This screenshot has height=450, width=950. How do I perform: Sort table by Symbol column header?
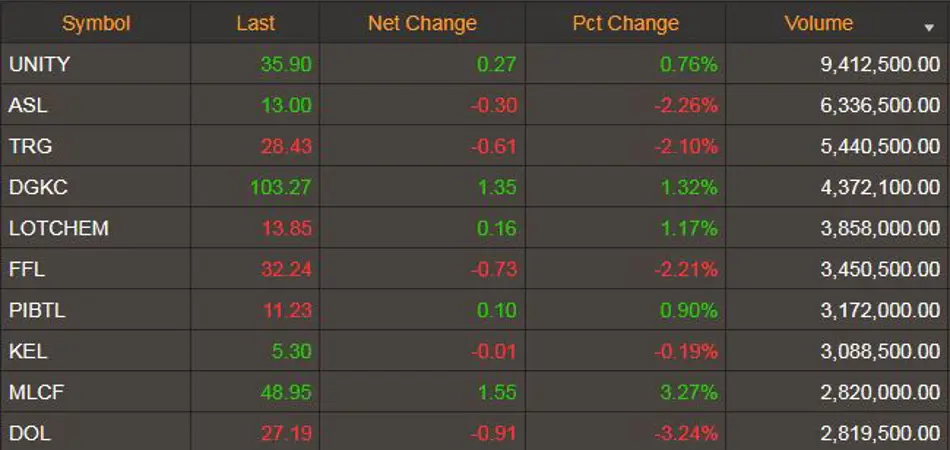96,23
